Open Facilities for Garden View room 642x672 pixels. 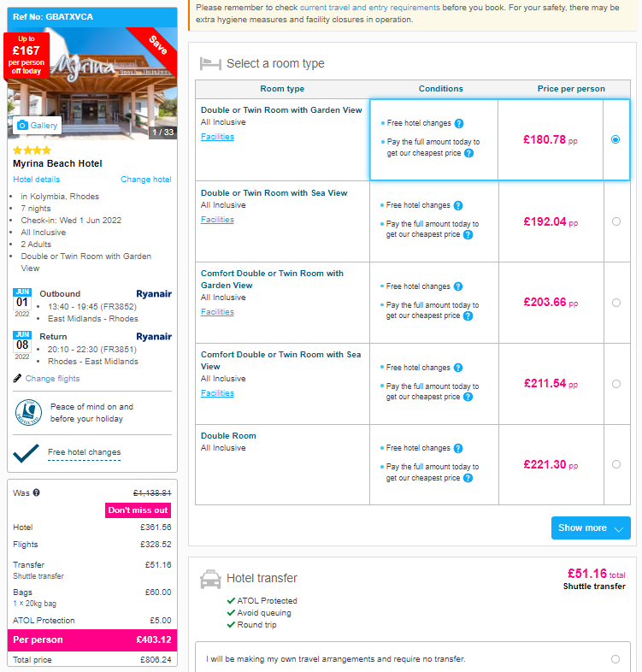217,136
